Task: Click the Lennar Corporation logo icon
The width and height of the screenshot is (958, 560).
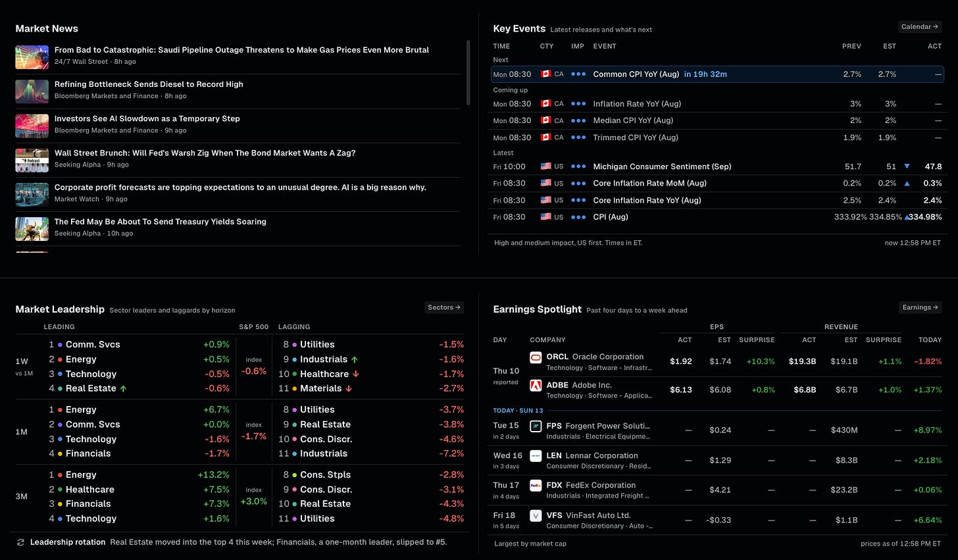Action: pos(536,456)
